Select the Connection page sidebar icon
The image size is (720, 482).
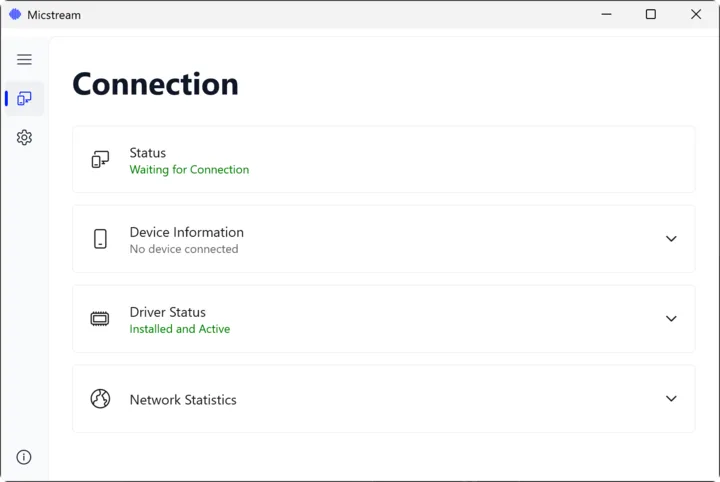point(24,98)
